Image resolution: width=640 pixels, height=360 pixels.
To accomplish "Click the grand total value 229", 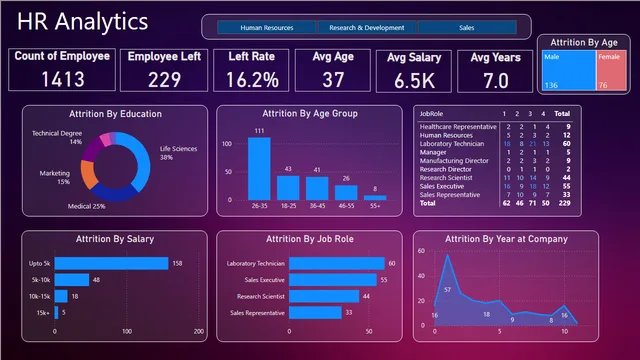I will 564,203.
